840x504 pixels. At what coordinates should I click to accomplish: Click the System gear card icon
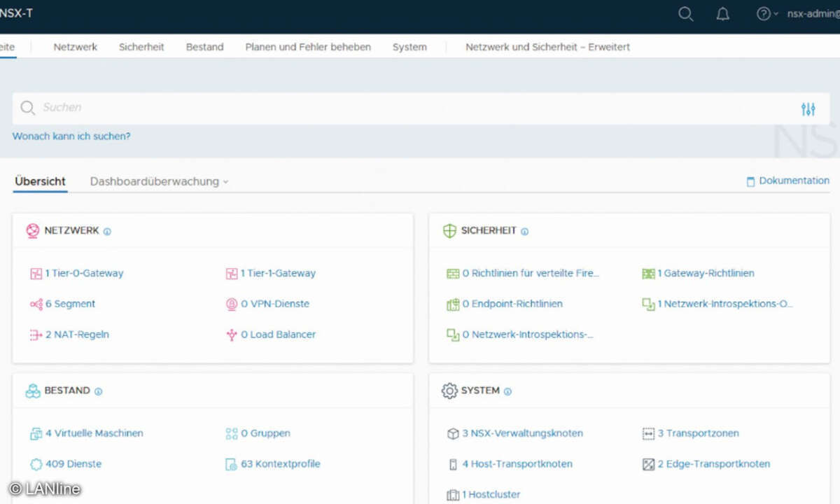tap(449, 391)
